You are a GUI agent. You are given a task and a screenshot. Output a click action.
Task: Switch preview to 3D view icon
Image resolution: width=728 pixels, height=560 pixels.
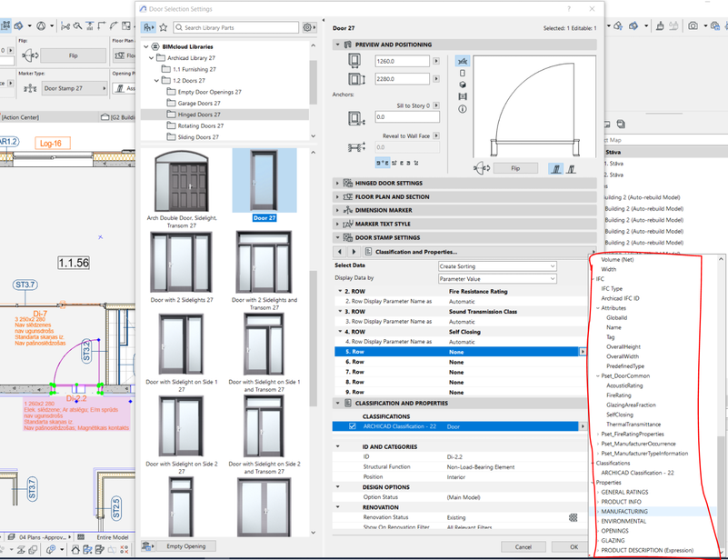[463, 85]
